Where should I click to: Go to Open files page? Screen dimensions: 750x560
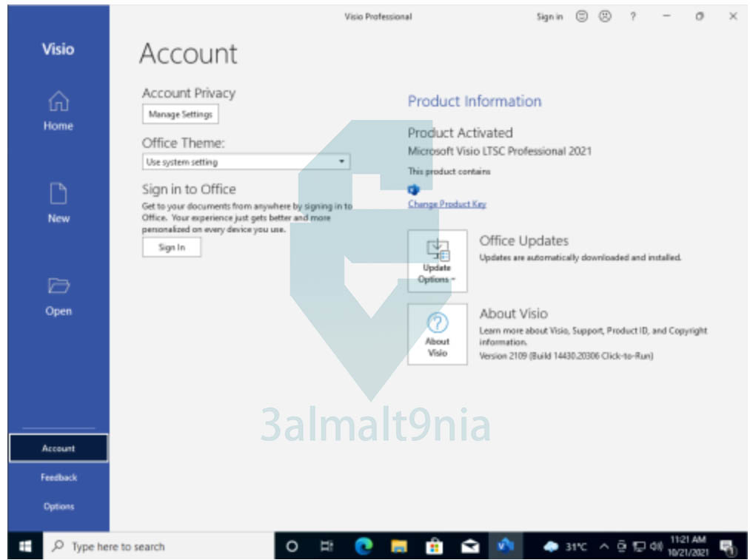click(58, 296)
